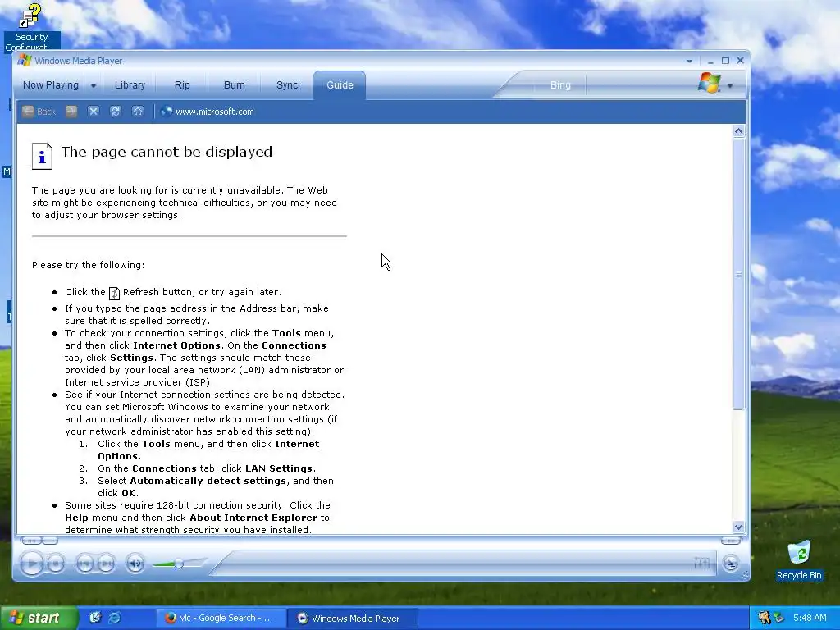Switch to compact mode icon at bottom right
The image size is (840, 630).
(x=730, y=563)
